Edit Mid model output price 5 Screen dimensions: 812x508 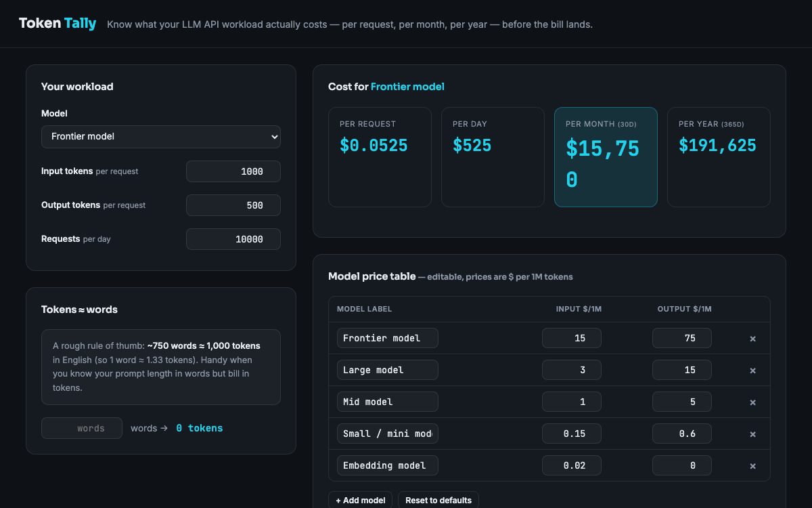coord(682,402)
